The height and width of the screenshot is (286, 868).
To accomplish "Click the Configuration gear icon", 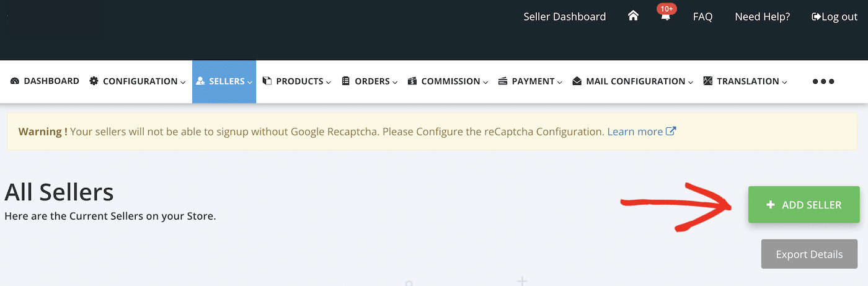I will (94, 81).
